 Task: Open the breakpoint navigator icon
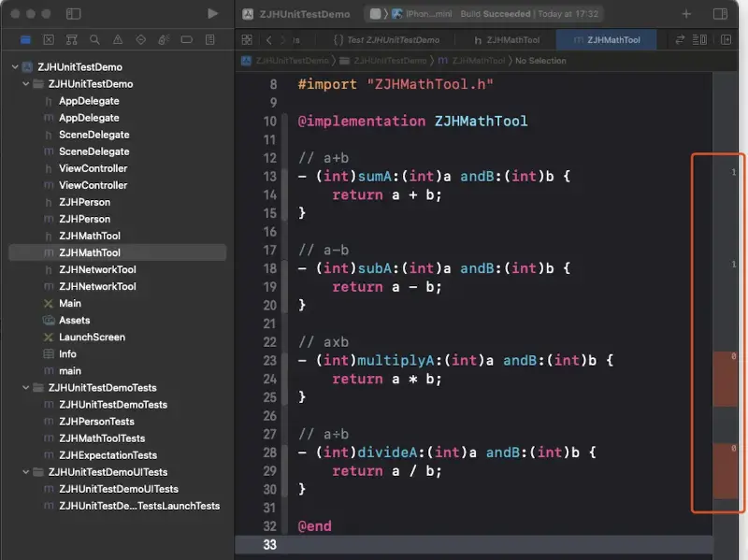tap(187, 39)
